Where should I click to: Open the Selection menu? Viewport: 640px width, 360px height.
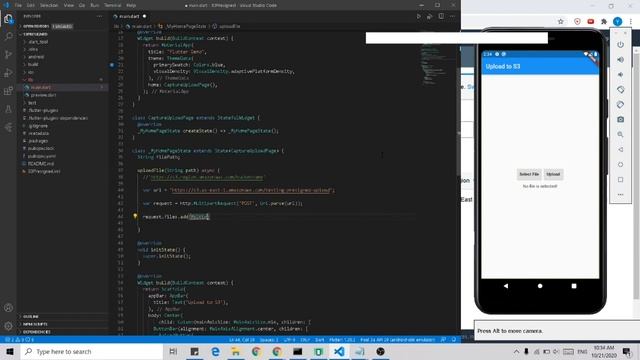(49, 5)
